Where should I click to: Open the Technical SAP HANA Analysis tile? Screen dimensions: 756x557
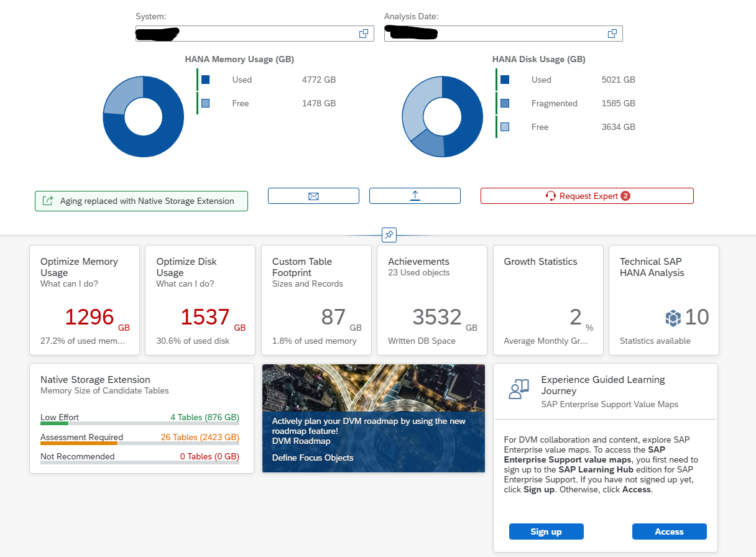pos(664,300)
